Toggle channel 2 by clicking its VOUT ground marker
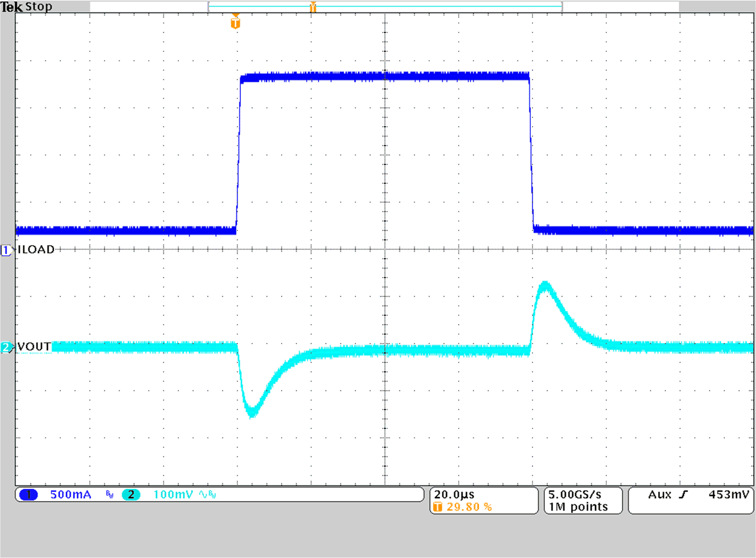Viewport: 756px width, 558px height. click(5, 347)
